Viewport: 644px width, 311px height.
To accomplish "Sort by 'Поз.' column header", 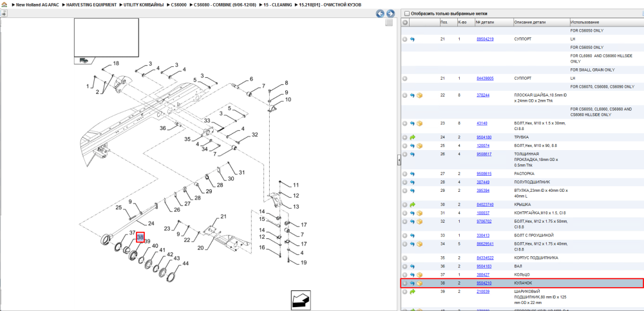I will point(448,22).
